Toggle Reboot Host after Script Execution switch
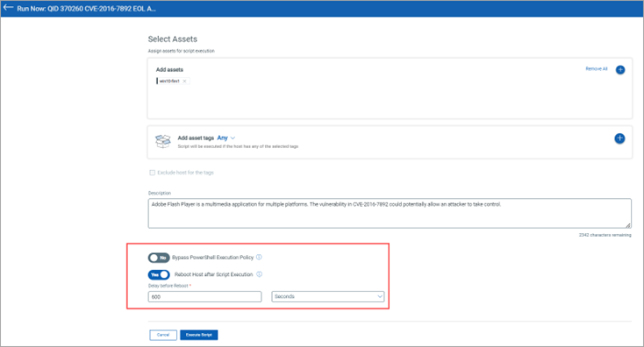This screenshot has height=347, width=644. coord(159,274)
